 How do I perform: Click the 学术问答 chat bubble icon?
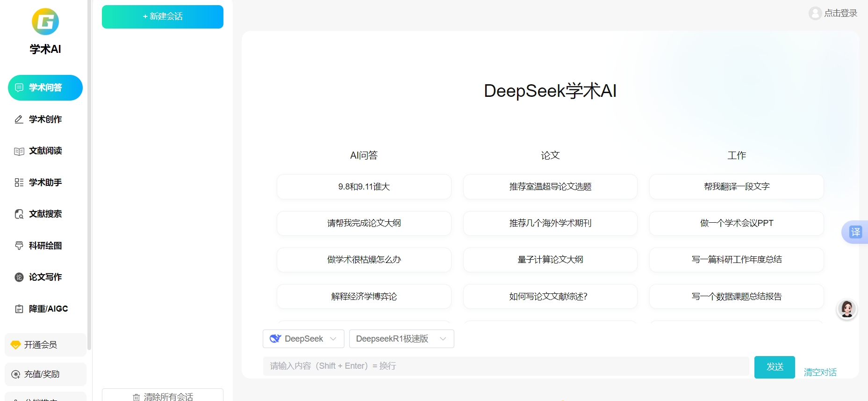(19, 87)
